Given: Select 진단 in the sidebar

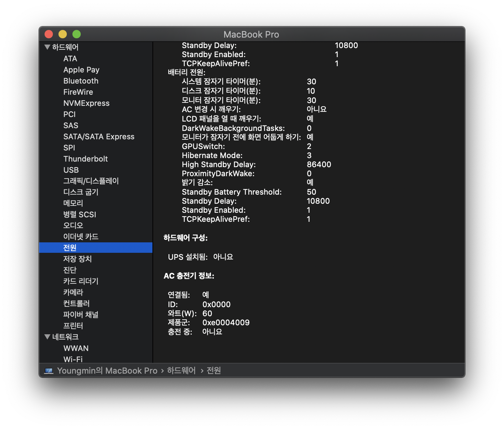Looking at the screenshot, I should tap(70, 270).
